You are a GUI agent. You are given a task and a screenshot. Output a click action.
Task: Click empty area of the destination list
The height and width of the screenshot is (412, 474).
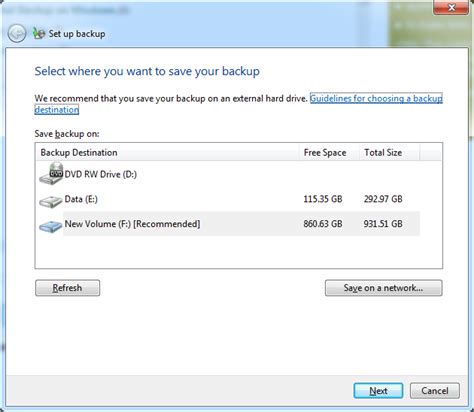point(239,252)
